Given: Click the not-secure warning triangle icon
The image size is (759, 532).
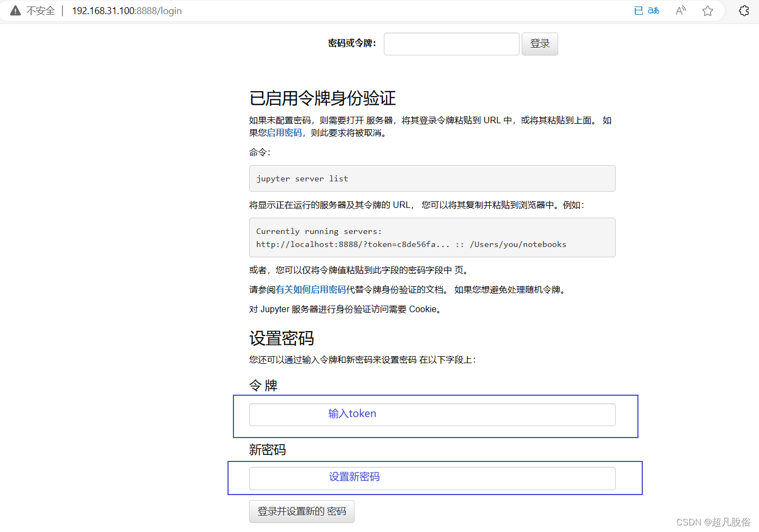Looking at the screenshot, I should coord(15,10).
